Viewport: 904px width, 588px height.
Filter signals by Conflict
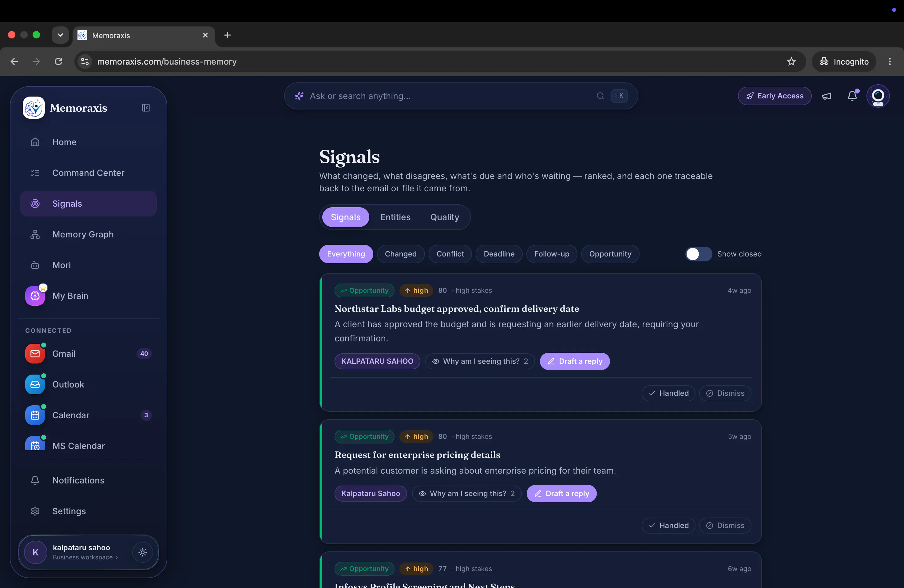[x=450, y=254]
